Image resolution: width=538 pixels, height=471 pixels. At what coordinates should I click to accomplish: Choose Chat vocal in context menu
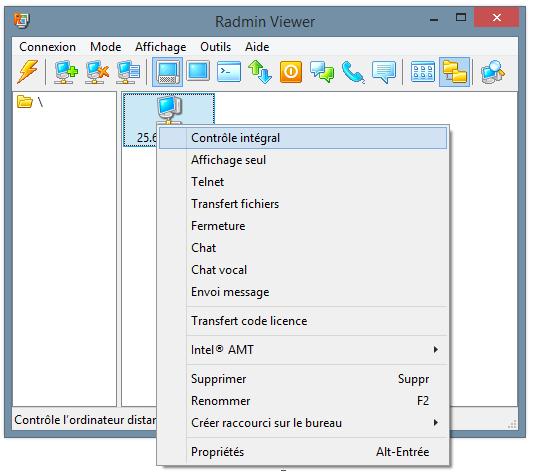coord(303,270)
